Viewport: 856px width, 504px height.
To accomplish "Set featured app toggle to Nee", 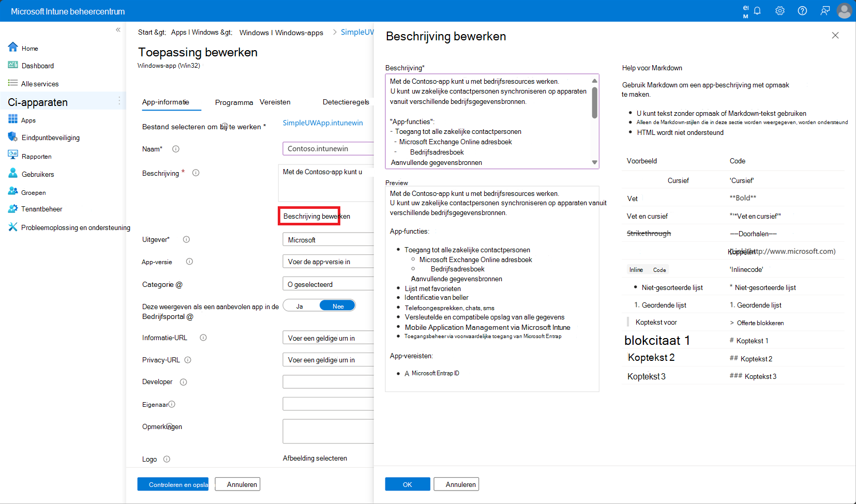I will [338, 306].
